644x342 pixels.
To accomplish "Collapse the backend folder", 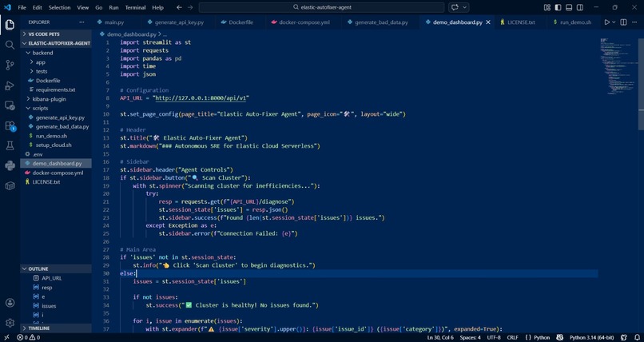I will [x=56, y=53].
